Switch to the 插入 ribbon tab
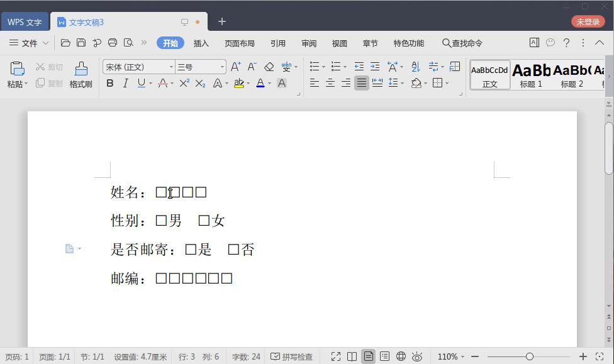The height and width of the screenshot is (364, 614). point(201,43)
